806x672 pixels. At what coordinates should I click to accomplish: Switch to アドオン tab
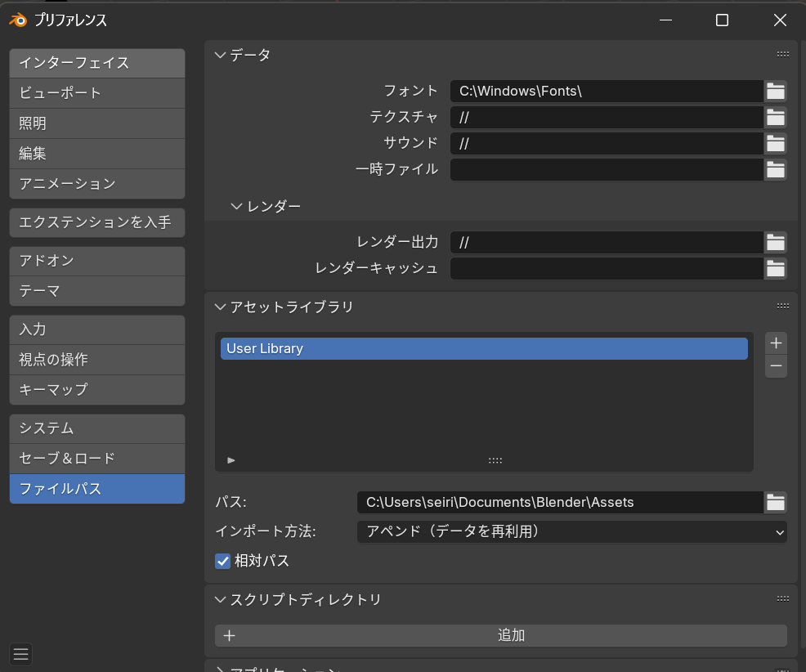tap(97, 261)
